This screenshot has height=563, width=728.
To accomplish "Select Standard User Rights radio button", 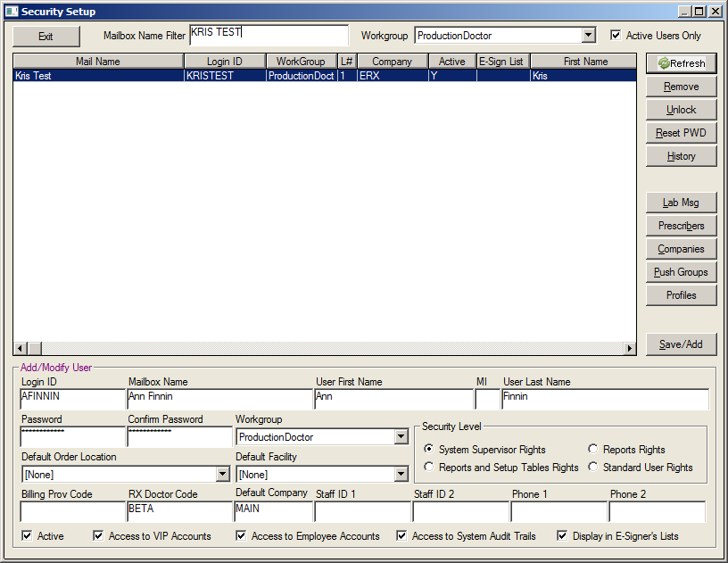I will tap(593, 468).
